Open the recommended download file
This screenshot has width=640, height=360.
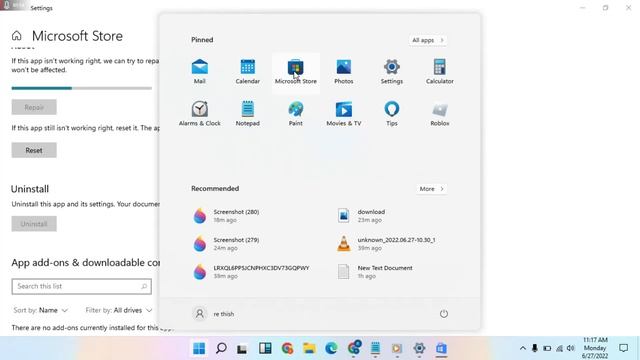(x=362, y=216)
